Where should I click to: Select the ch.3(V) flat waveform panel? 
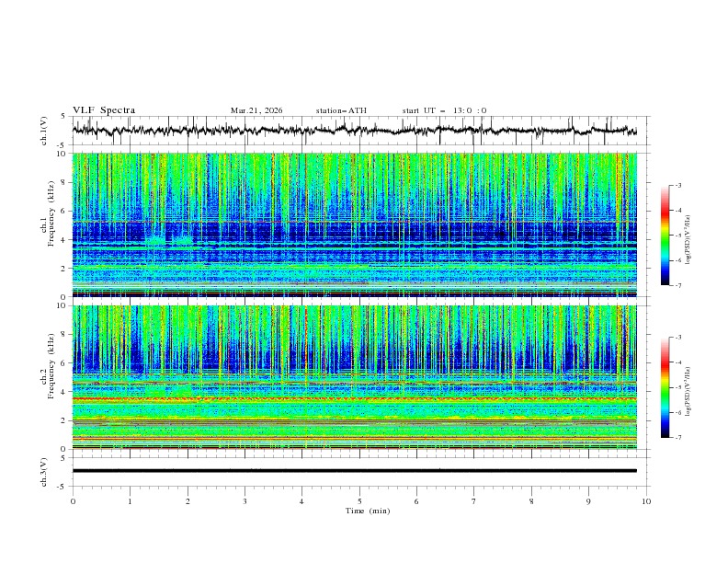tap(358, 470)
